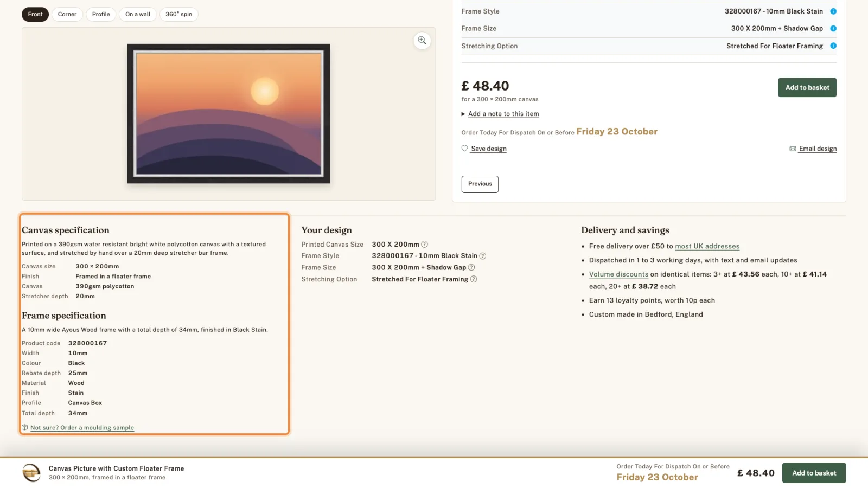Click Earn 13 loyalty points text
Screen dimensions: 868x488
(652, 300)
